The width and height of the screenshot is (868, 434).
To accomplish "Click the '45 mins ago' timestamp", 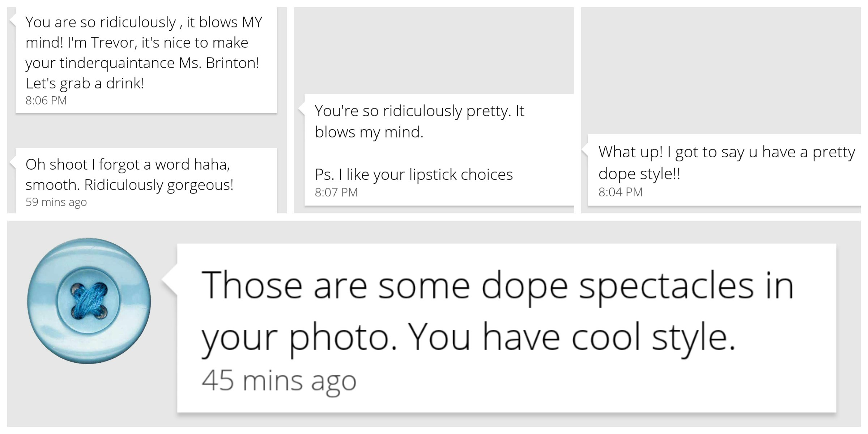I will [x=279, y=381].
